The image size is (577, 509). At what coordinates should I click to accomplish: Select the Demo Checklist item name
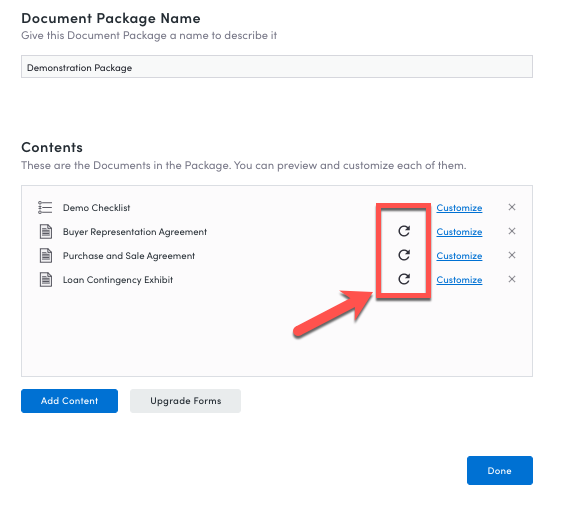click(96, 208)
